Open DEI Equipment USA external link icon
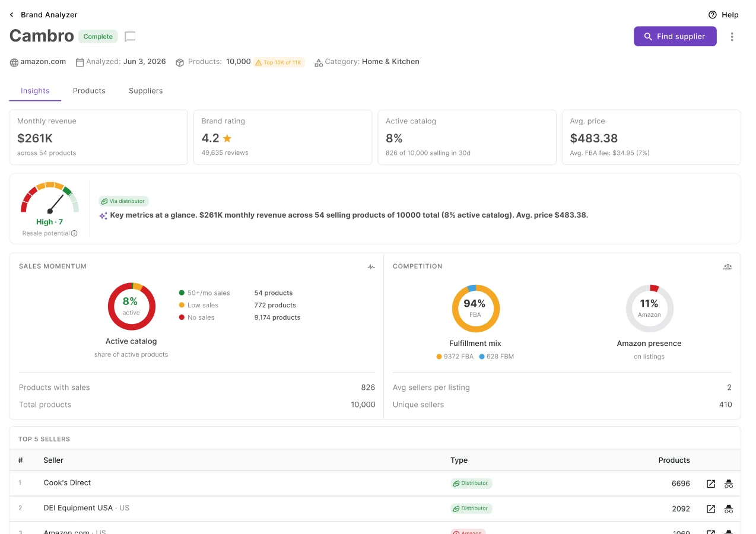756x534 pixels. 711,509
